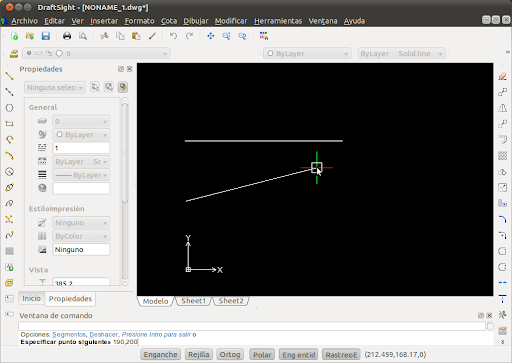Toggle Rejilla grid display

[x=199, y=354]
